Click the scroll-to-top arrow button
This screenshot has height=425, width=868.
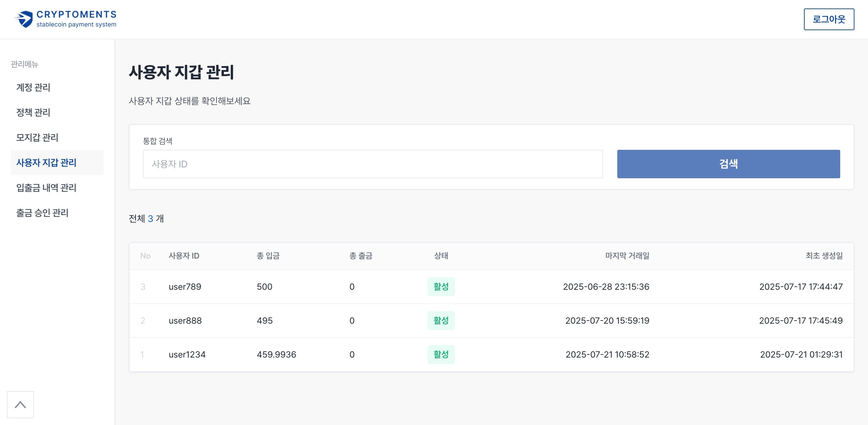[20, 404]
